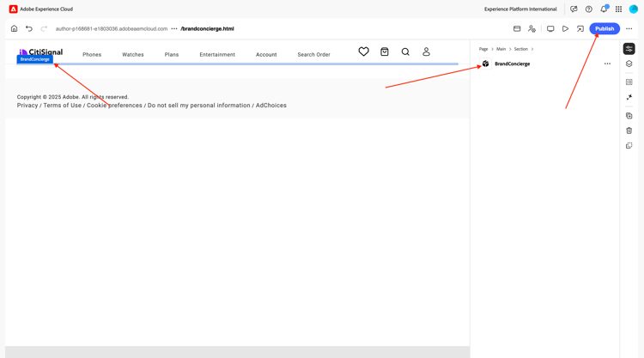This screenshot has width=644, height=358.
Task: Open the wishlist heart icon
Action: (x=363, y=52)
